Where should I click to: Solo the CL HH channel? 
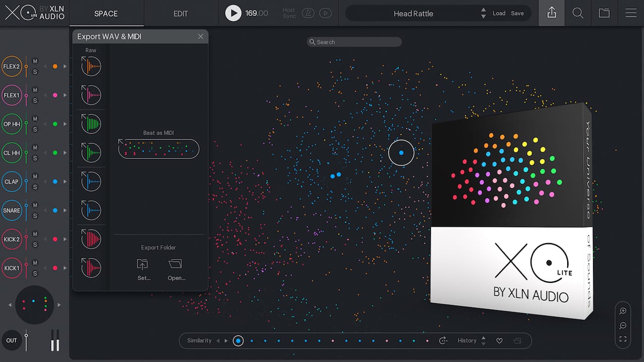(35, 158)
